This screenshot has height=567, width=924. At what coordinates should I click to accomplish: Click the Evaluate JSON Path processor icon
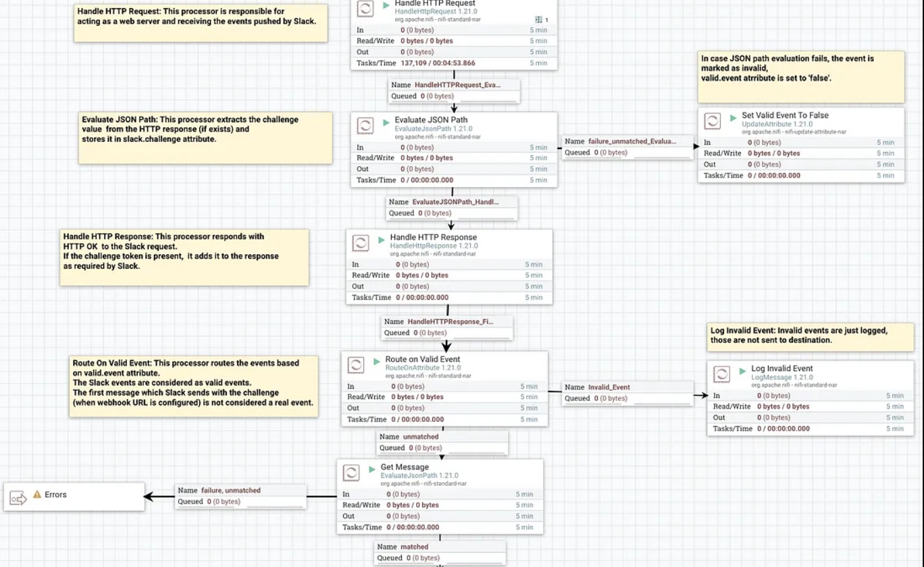(365, 126)
